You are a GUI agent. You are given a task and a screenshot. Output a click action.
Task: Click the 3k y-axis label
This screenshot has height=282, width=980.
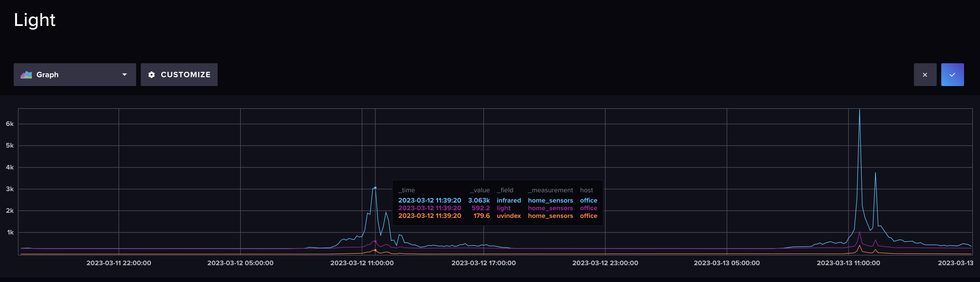coord(9,189)
